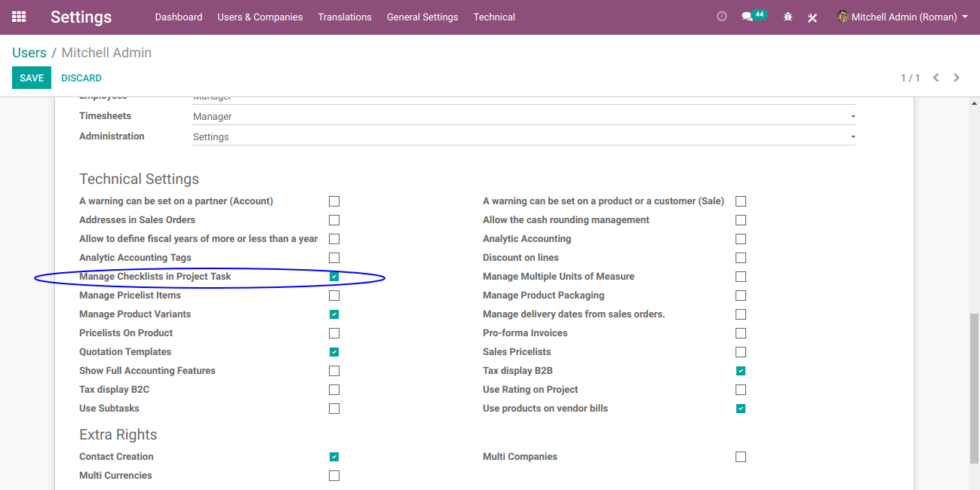The image size is (980, 490).
Task: Uncheck Contact Creation
Action: tap(334, 457)
